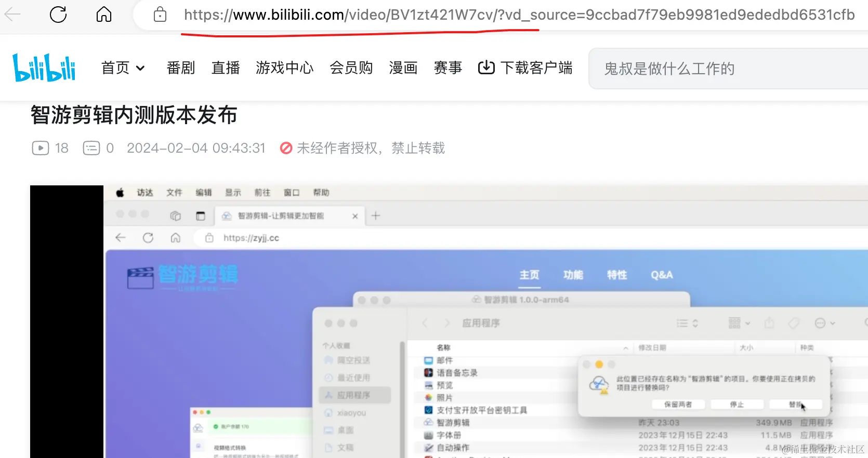The height and width of the screenshot is (458, 868).
Task: Open the 文件 menu in video
Action: point(174,193)
